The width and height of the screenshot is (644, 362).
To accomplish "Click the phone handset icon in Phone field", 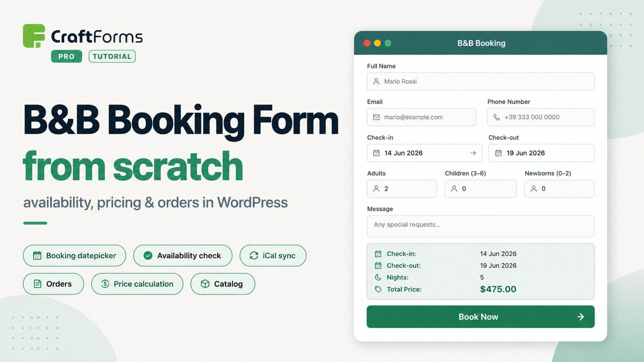I will tap(497, 117).
